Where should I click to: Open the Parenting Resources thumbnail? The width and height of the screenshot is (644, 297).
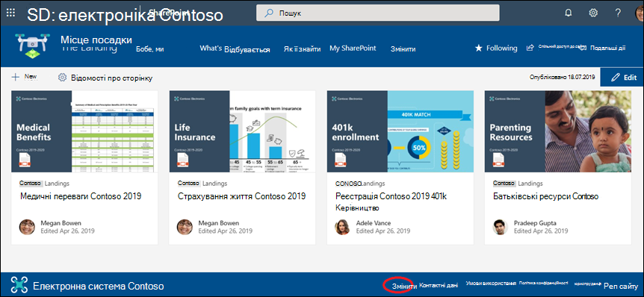(558, 131)
